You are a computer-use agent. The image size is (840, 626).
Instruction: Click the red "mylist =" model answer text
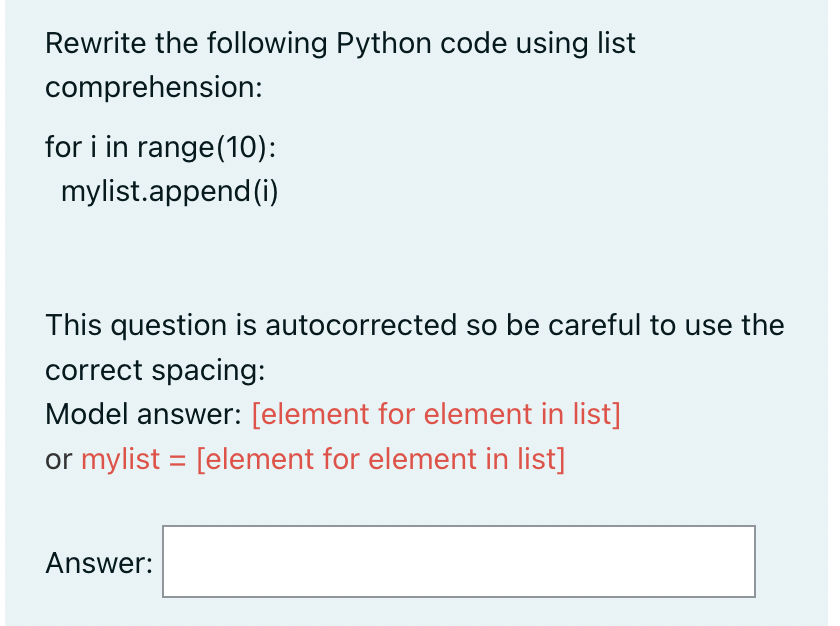[130, 459]
